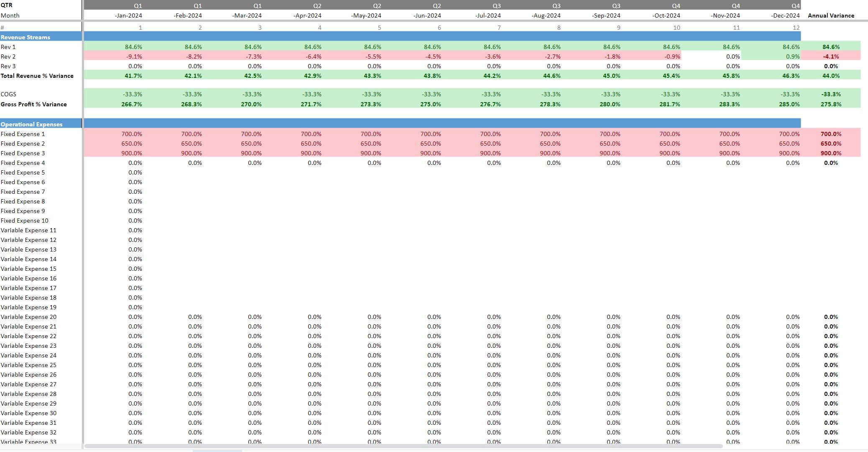Select Total Revenue December value 46.3%

tap(791, 76)
